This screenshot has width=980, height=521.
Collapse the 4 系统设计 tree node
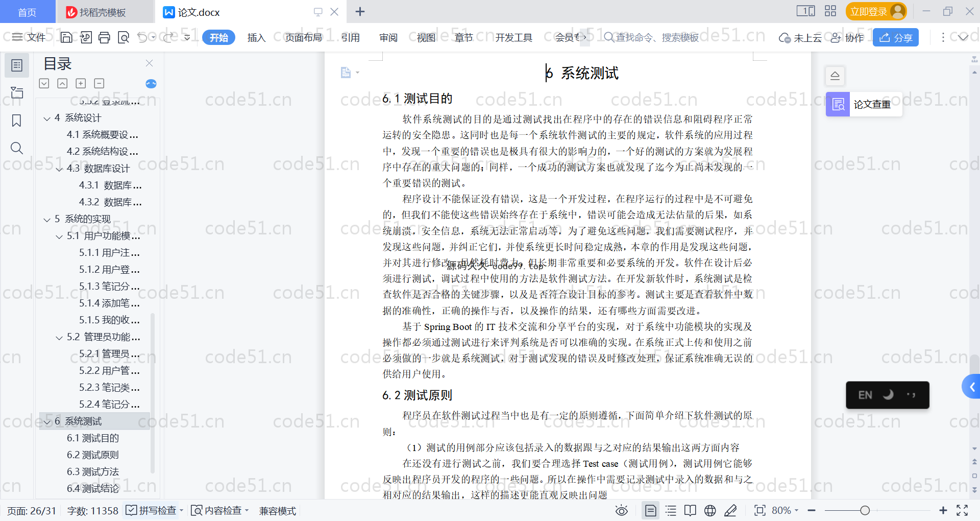(47, 119)
